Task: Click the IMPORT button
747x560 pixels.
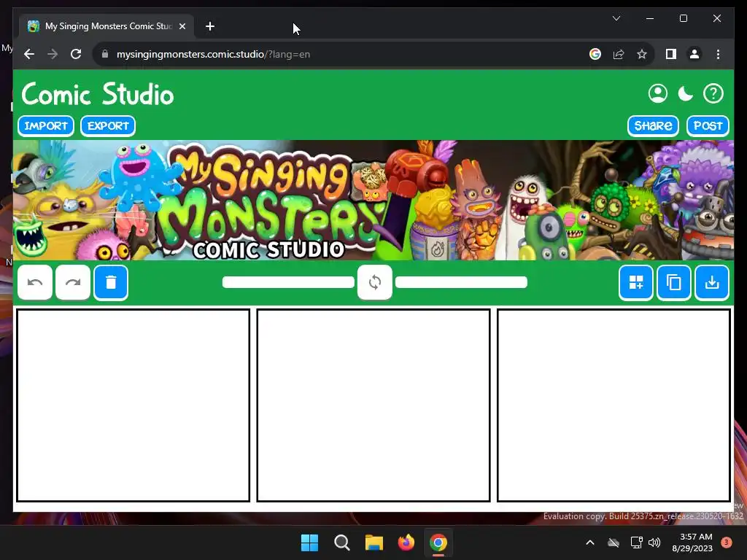Action: click(x=46, y=125)
